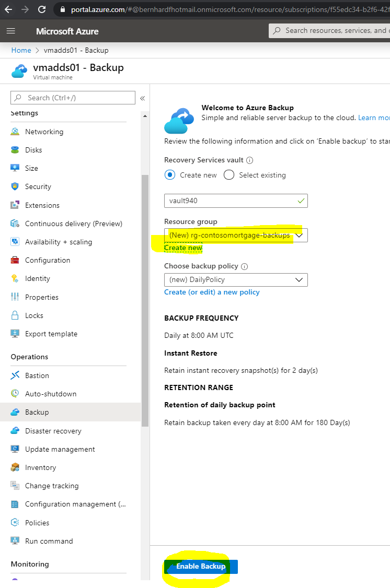Viewport: 390px width, 588px height.
Task: Click Create new resource group link
Action: click(x=183, y=248)
